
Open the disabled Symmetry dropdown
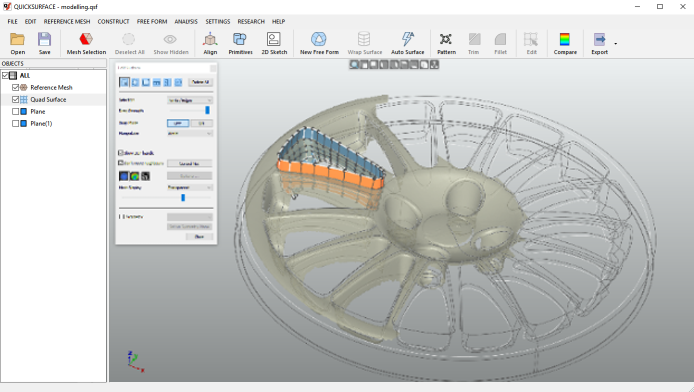(190, 217)
